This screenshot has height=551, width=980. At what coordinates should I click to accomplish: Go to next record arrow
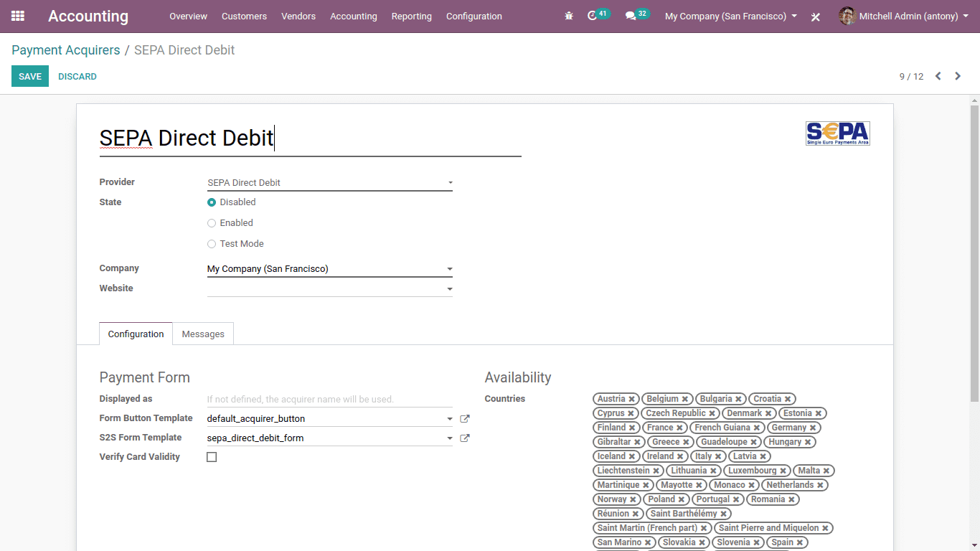958,76
